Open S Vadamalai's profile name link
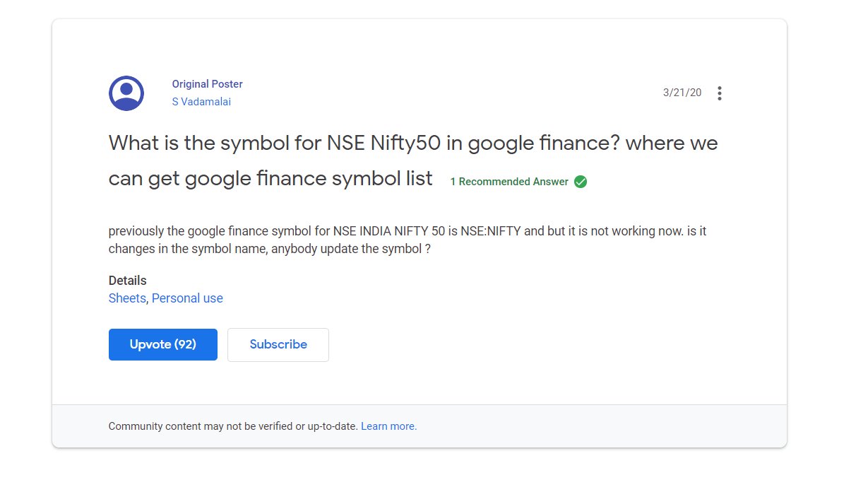Image resolution: width=868 pixels, height=480 pixels. 201,102
